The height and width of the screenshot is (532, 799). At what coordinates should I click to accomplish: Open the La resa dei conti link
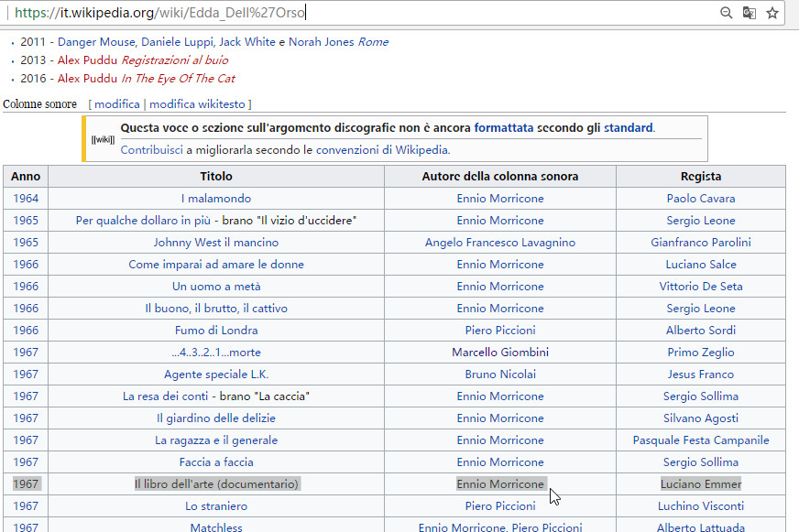[166, 396]
